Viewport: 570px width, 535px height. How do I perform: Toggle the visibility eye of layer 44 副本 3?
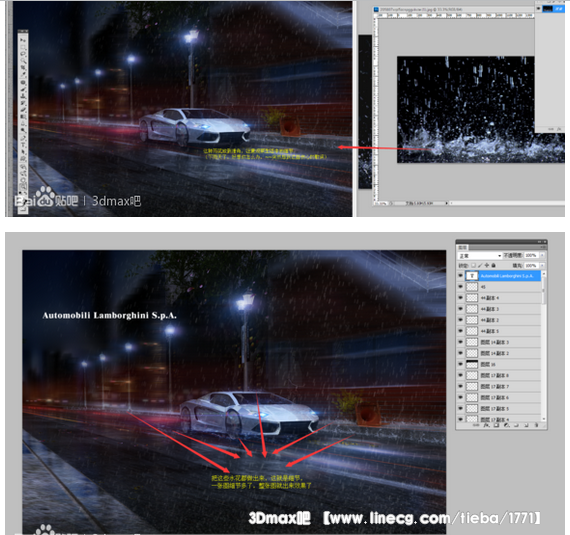click(x=461, y=309)
